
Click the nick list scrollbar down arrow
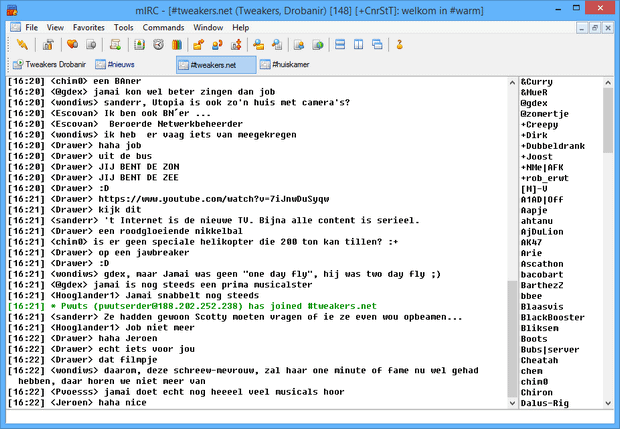[608, 403]
